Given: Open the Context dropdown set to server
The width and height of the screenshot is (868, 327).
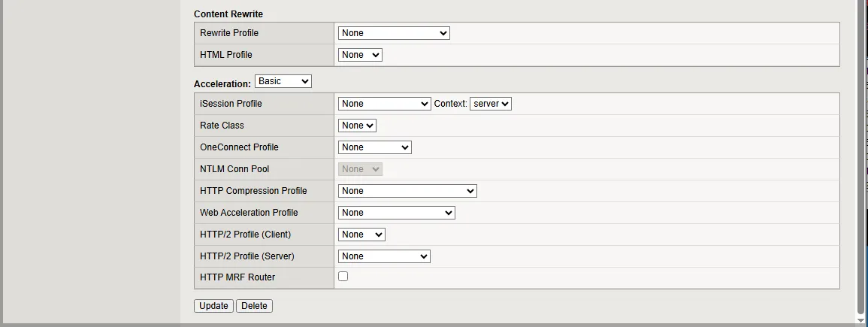Looking at the screenshot, I should click(490, 104).
